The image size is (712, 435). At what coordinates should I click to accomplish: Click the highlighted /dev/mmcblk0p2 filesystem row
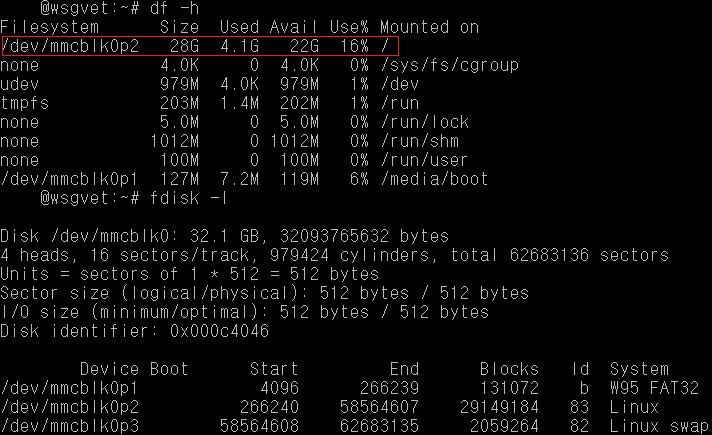coord(200,46)
